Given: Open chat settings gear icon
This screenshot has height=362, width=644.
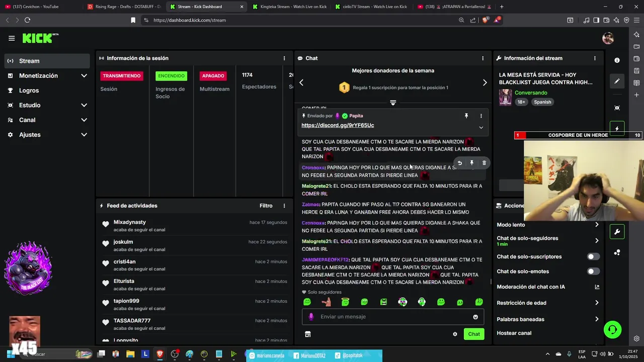Looking at the screenshot, I should pyautogui.click(x=455, y=334).
